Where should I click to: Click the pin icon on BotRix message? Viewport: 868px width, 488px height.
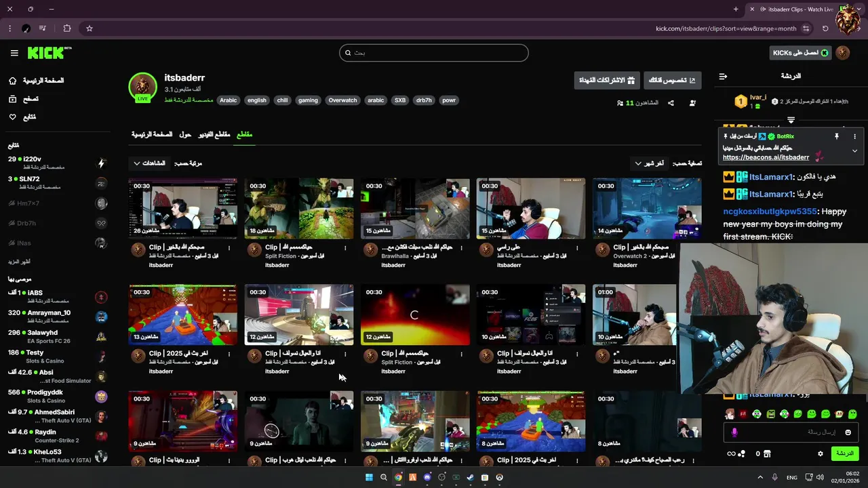point(837,136)
